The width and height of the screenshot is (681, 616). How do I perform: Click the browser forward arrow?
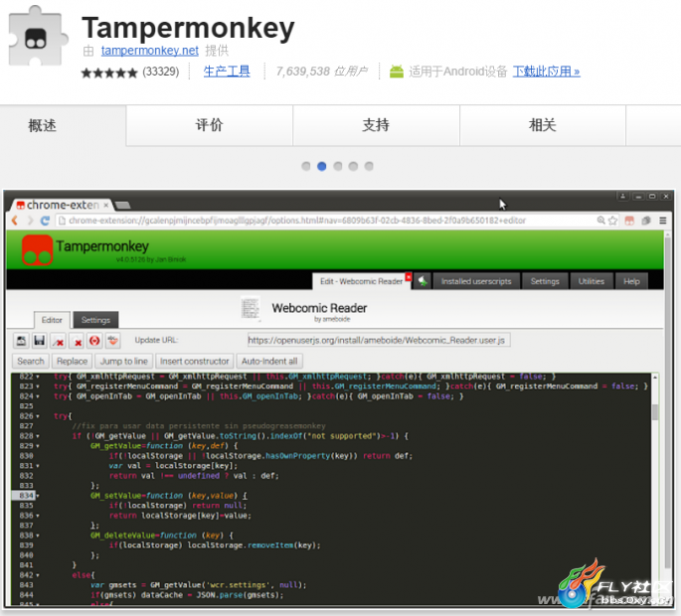[30, 221]
